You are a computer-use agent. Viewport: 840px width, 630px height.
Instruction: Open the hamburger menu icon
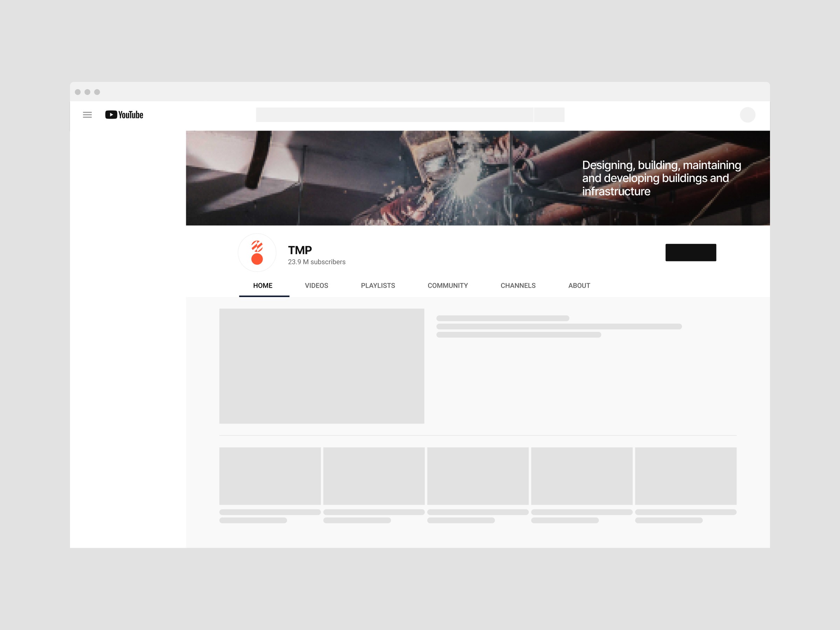(87, 115)
